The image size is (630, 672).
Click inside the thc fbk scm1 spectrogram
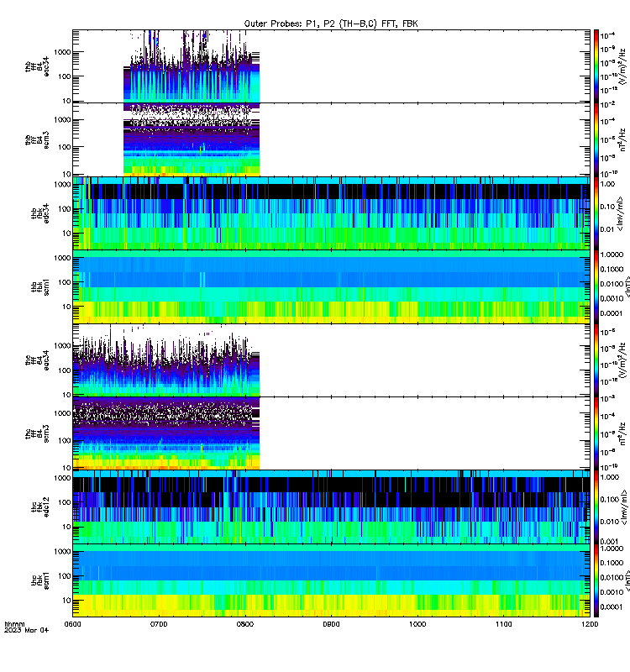(x=331, y=580)
